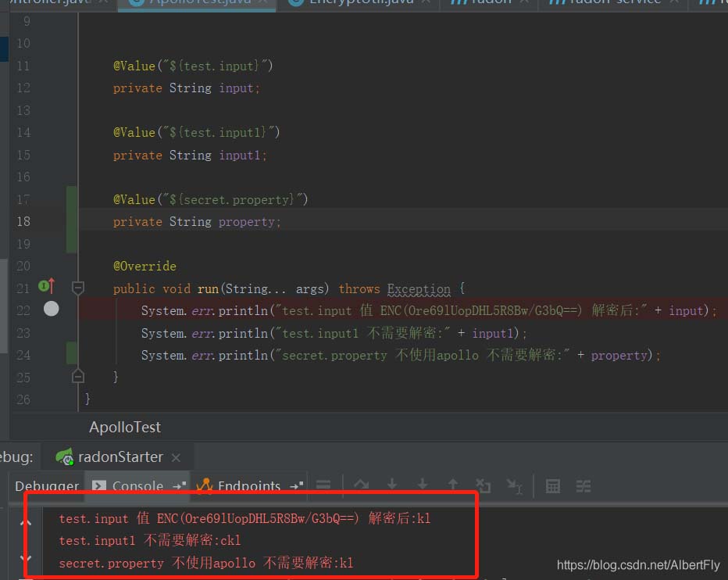
Task: Click the println statement on line 24
Action: point(401,356)
